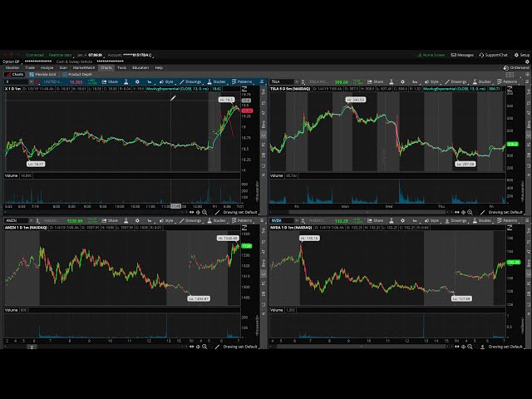532x399 pixels.
Task: Click Share in the X chart toolbar
Action: (110, 81)
